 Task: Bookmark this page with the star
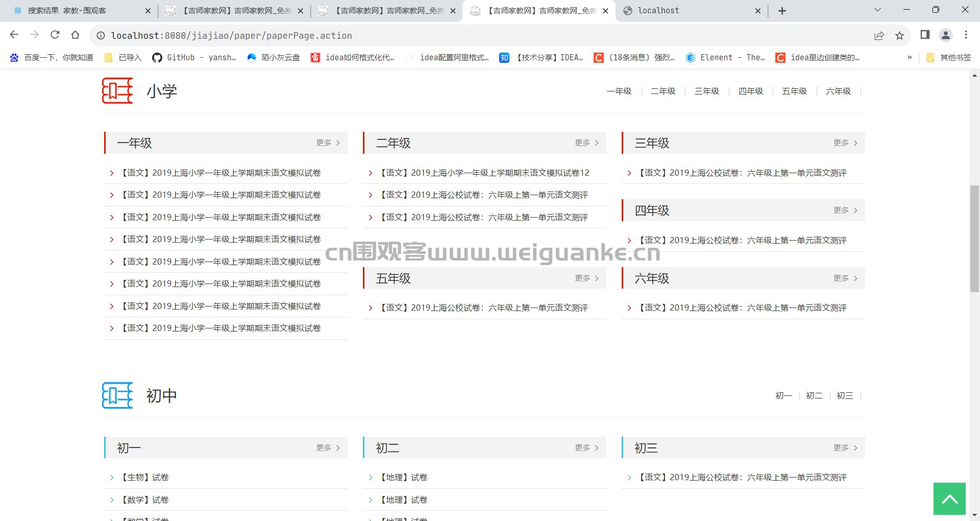pyautogui.click(x=899, y=35)
